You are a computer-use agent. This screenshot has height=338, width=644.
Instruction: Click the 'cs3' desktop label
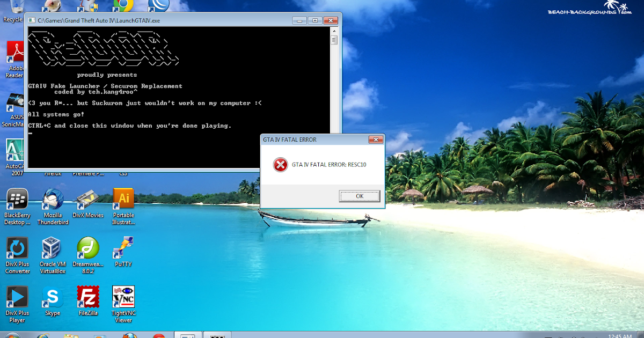pyautogui.click(x=123, y=173)
